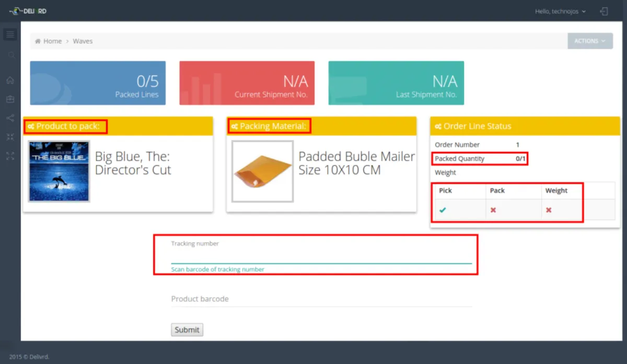Go to Home breadcrumb link
Image resolution: width=627 pixels, height=364 pixels.
52,41
